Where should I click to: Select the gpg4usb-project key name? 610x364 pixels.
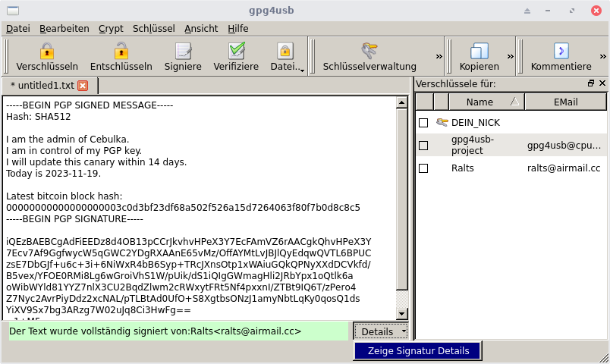coord(472,145)
